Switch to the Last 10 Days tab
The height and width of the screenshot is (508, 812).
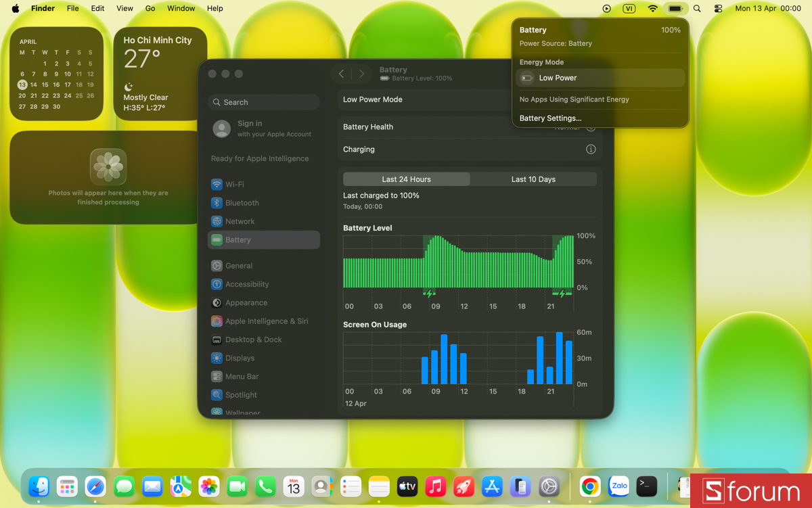(x=533, y=179)
